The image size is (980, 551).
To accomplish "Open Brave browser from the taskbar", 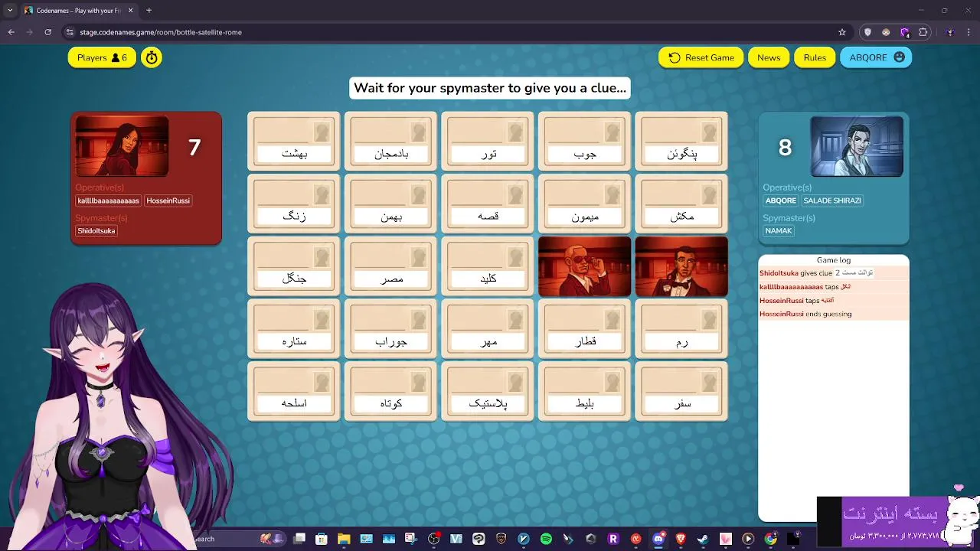I will click(681, 539).
